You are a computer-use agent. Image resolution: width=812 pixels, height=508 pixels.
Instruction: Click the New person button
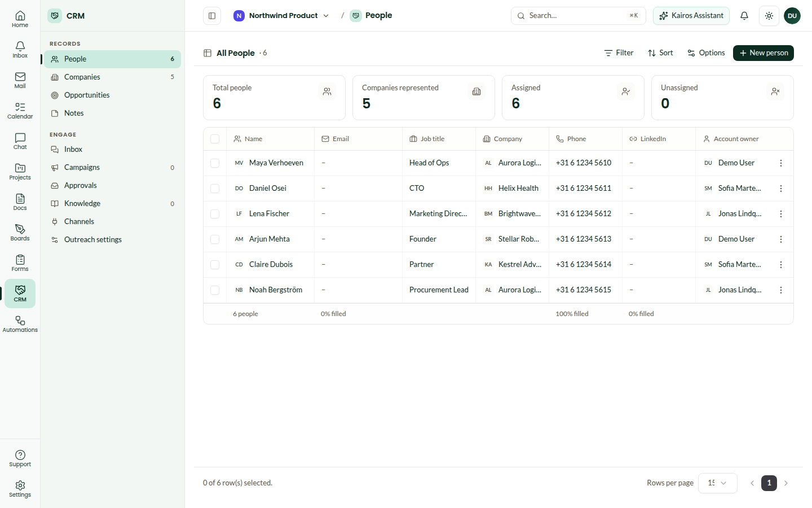click(x=764, y=53)
